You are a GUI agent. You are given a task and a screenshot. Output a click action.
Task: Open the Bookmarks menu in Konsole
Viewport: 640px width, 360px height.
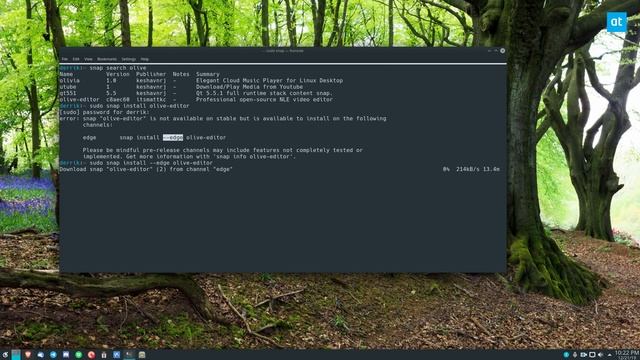click(x=107, y=59)
